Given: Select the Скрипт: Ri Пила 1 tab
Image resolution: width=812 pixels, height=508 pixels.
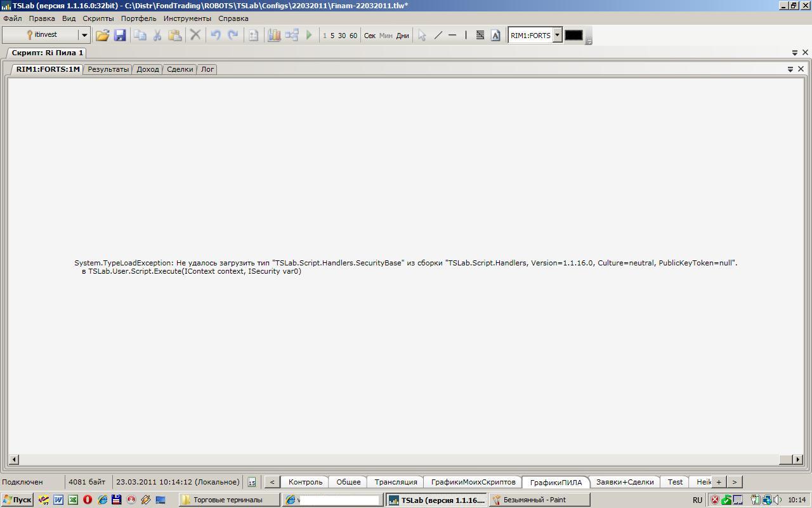Looking at the screenshot, I should click(x=48, y=53).
